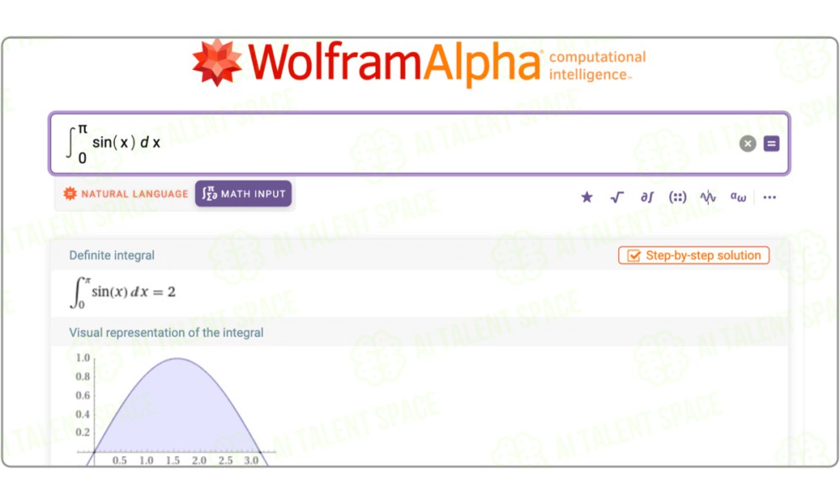
Task: Switch to Math Input mode
Action: pos(244,194)
